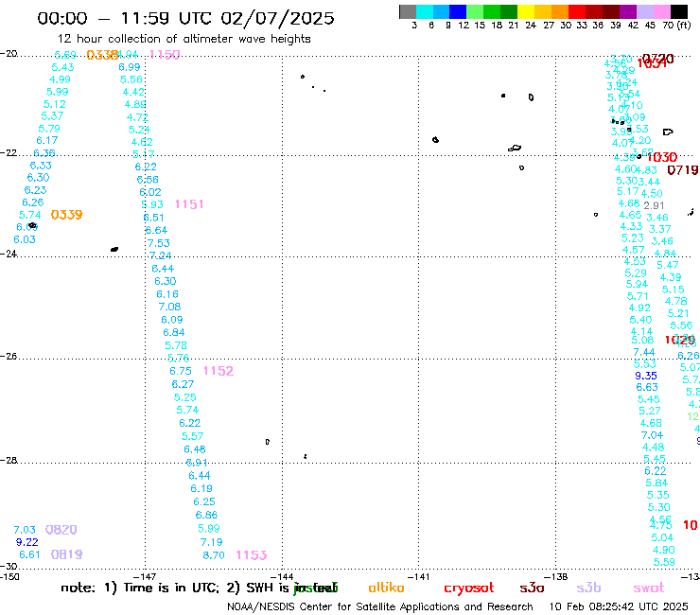Screen dimensions: 700x615
Task: Click the -138 longitude axis label
Action: coord(556,576)
